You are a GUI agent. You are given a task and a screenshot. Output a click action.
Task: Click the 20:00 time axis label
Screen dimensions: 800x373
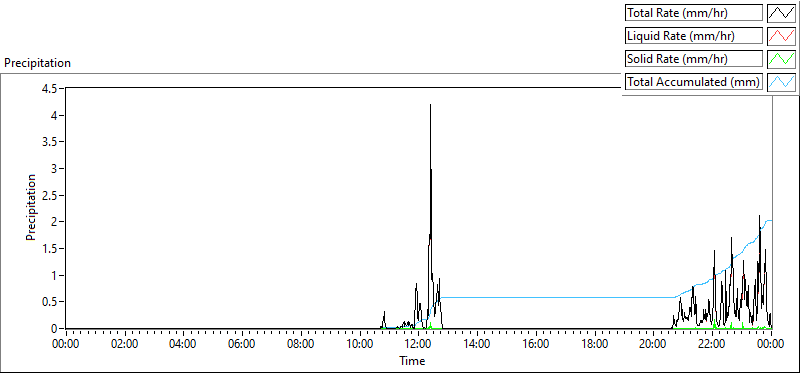tap(654, 344)
